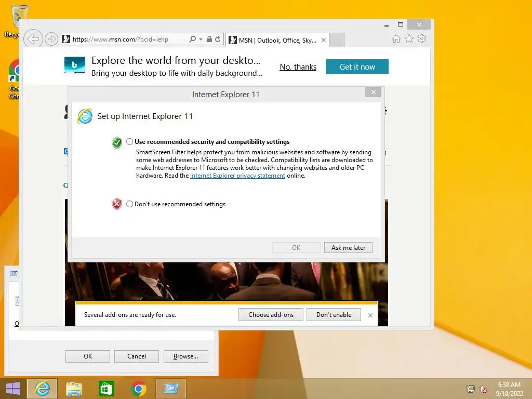Open the Windows Start button
Screen dimensions: 532x399
tap(13, 389)
